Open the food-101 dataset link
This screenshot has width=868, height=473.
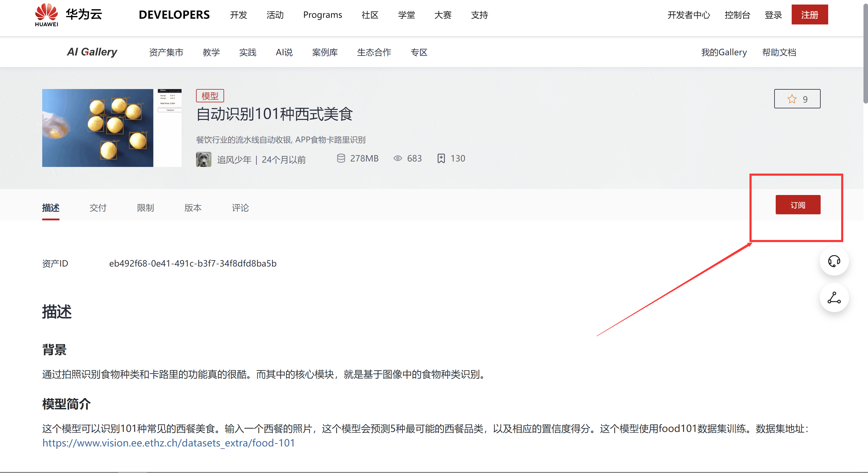pyautogui.click(x=169, y=443)
